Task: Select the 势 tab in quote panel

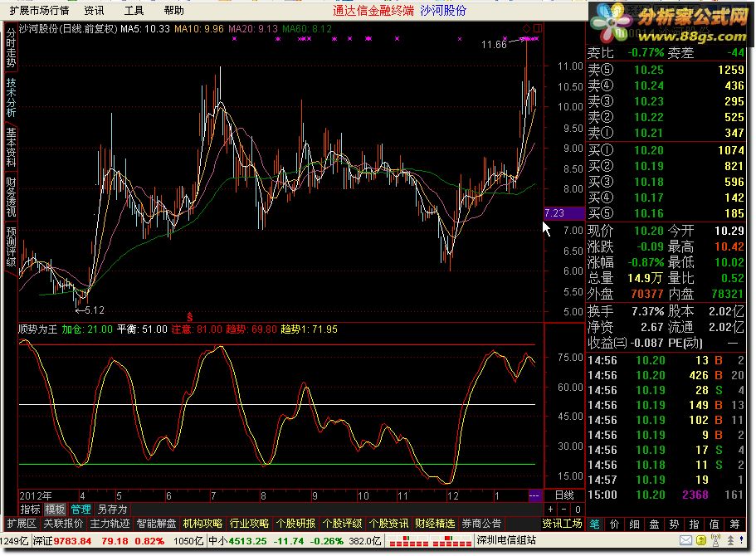Action: point(675,524)
